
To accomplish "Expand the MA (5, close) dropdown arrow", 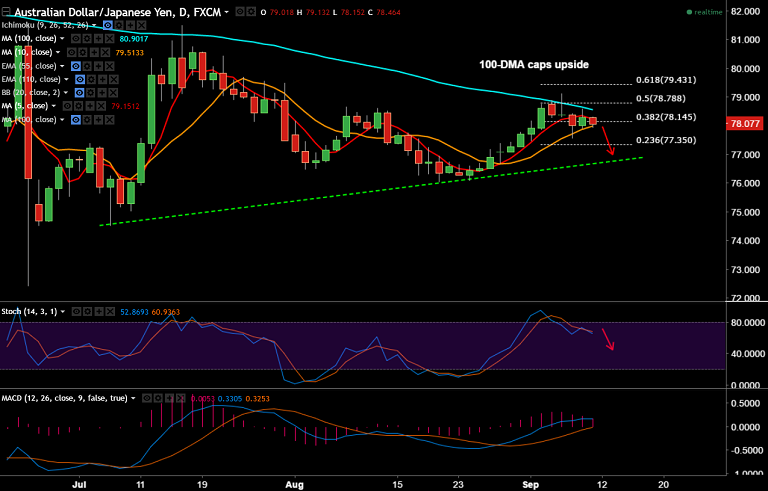I will (x=54, y=106).
